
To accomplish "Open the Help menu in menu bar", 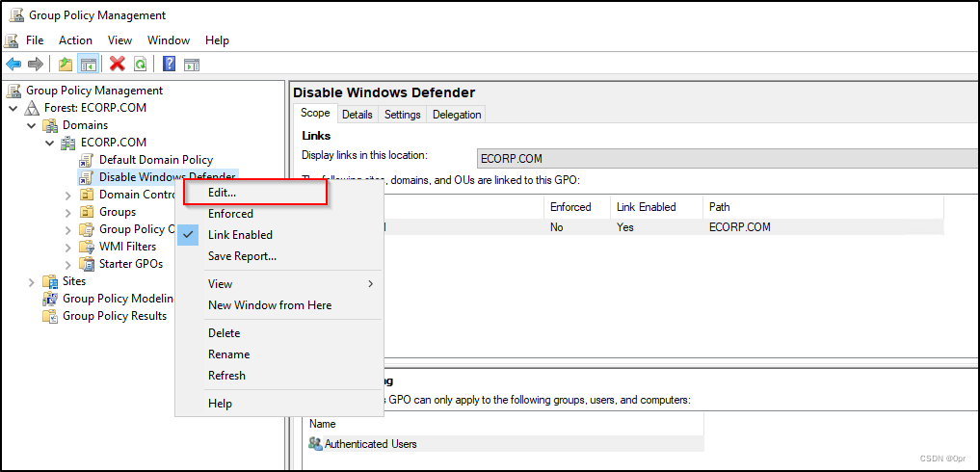I will (217, 40).
